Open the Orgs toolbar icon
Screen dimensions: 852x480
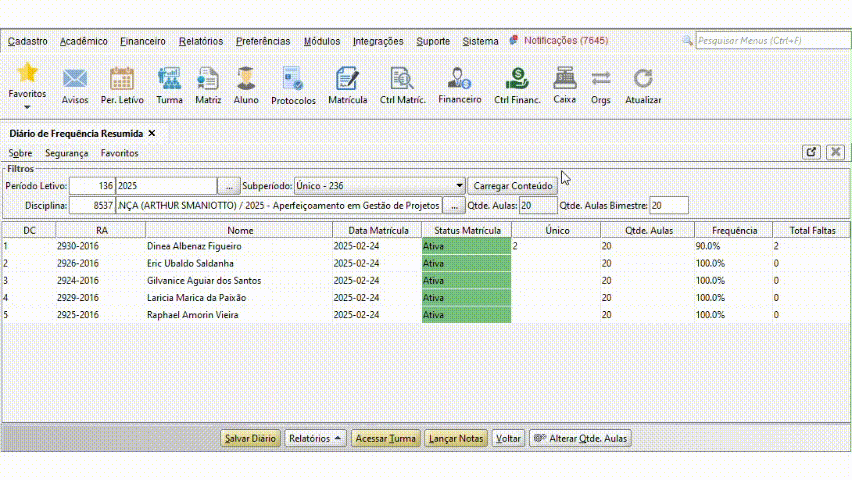point(600,79)
